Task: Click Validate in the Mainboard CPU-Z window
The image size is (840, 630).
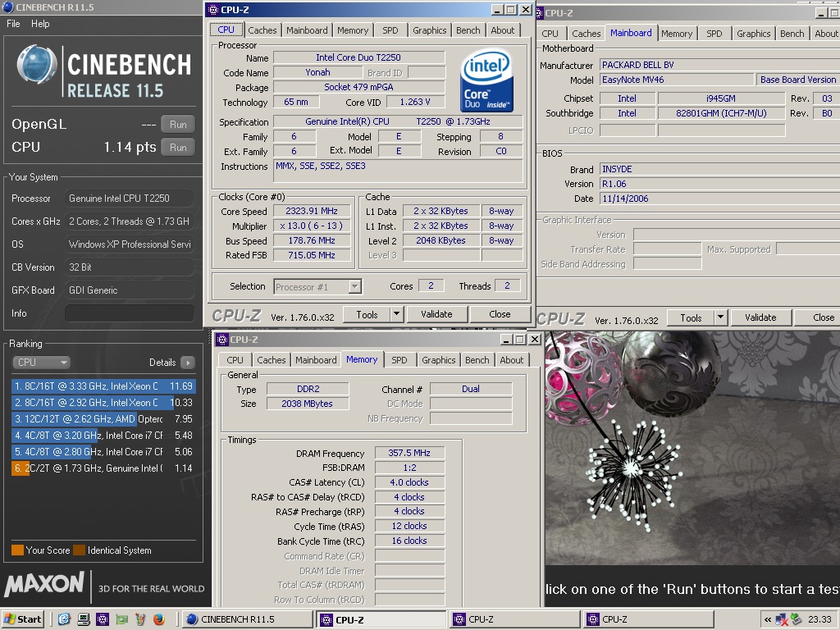Action: coord(760,317)
